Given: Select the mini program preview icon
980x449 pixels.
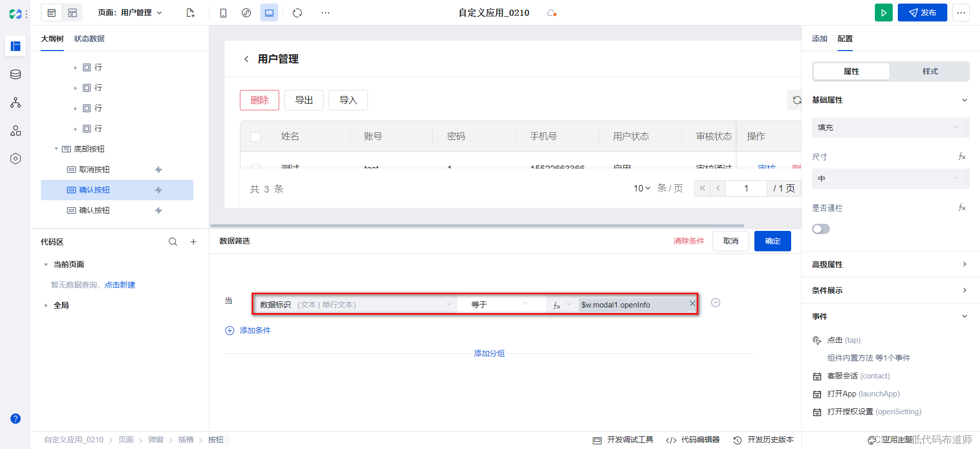Looking at the screenshot, I should 247,13.
